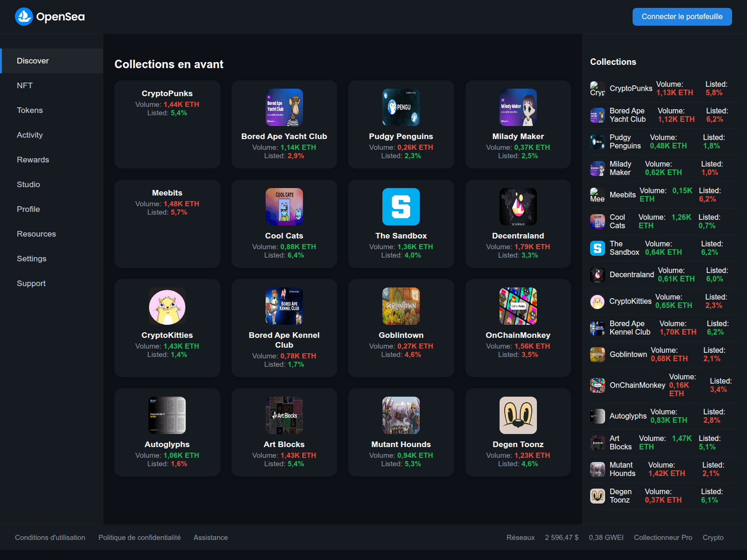Click Goblintown icon in Collections sidebar list
747x560 pixels.
[x=598, y=355]
